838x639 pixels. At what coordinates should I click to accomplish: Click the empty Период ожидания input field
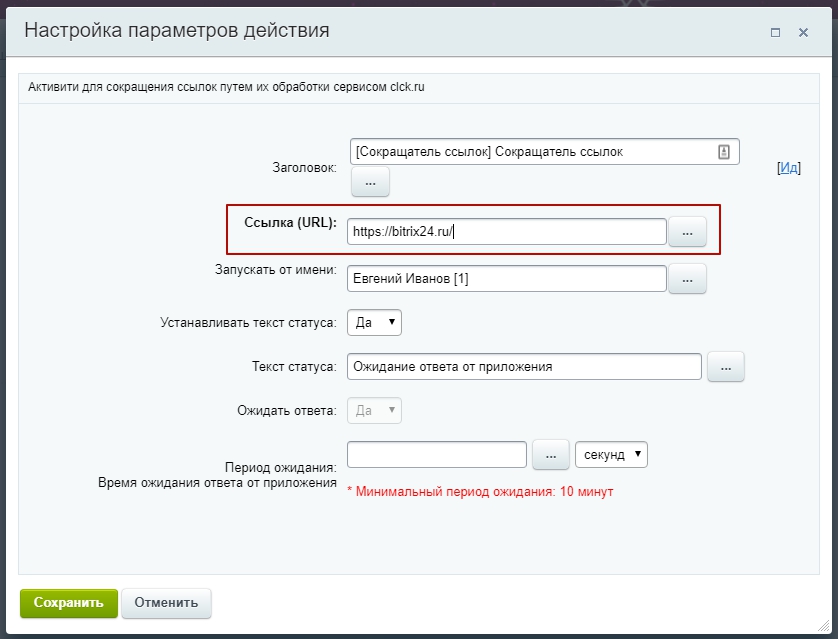tap(435, 454)
